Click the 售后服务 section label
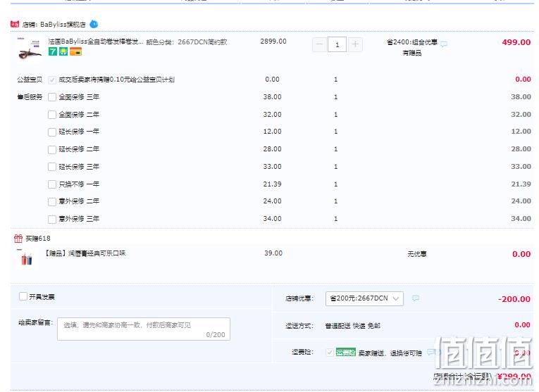 (30, 97)
